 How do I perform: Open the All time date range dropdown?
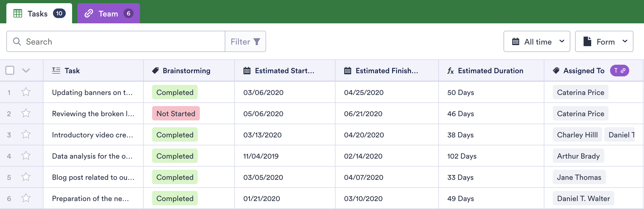pyautogui.click(x=537, y=42)
